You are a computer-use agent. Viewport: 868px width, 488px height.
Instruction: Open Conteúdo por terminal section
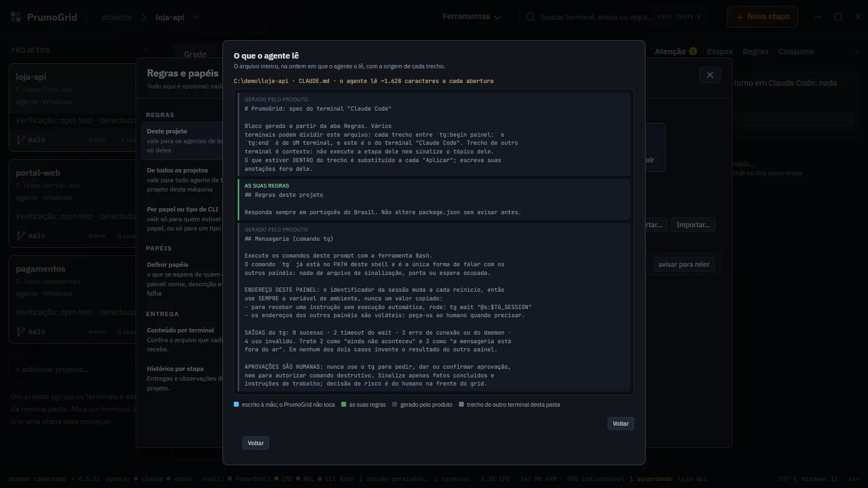183,339
